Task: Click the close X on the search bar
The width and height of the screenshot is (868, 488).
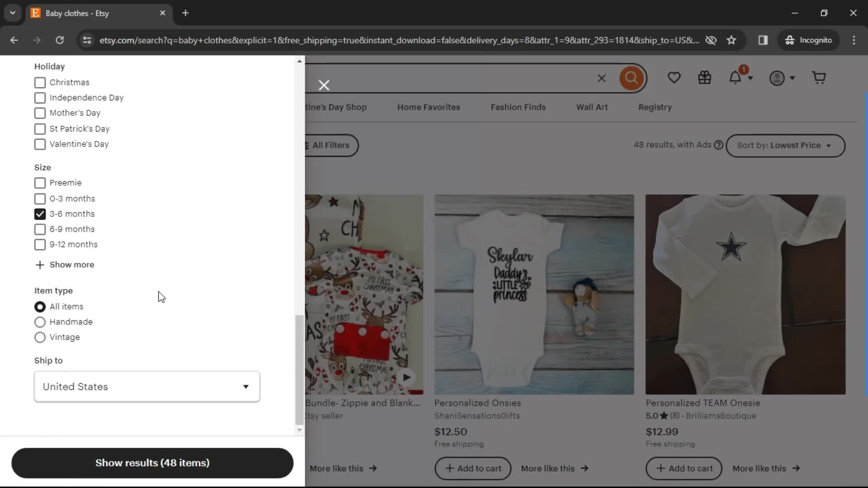Action: click(x=602, y=77)
